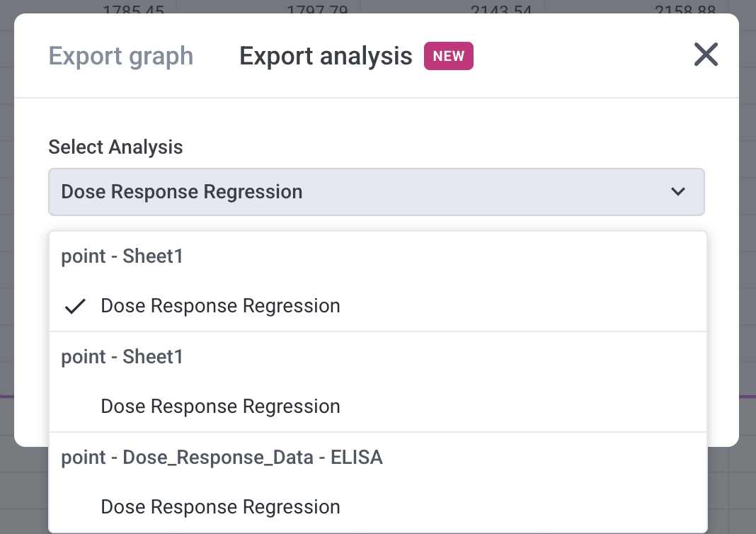Image resolution: width=756 pixels, height=534 pixels.
Task: Select the currently checked Dose Response Regression
Action: (x=221, y=305)
